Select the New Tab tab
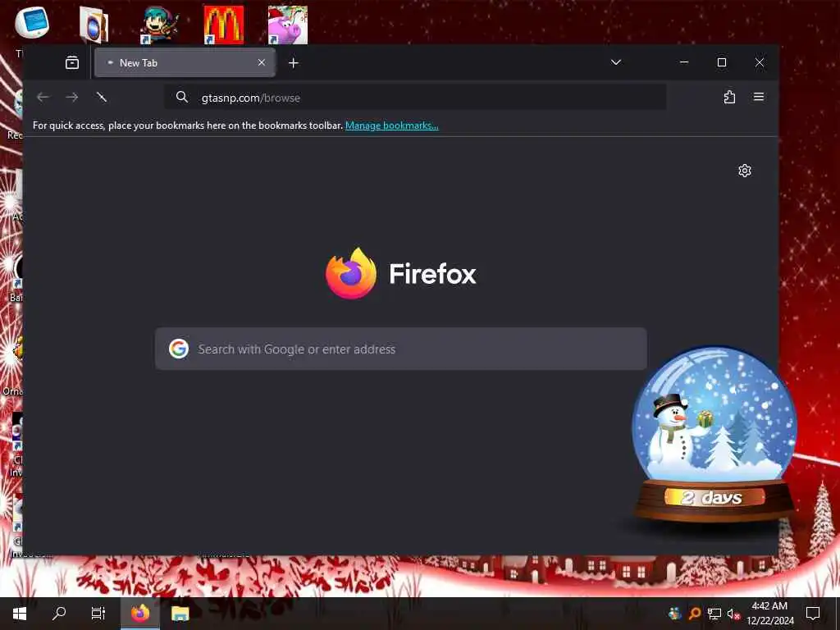Image resolution: width=840 pixels, height=630 pixels. (185, 62)
